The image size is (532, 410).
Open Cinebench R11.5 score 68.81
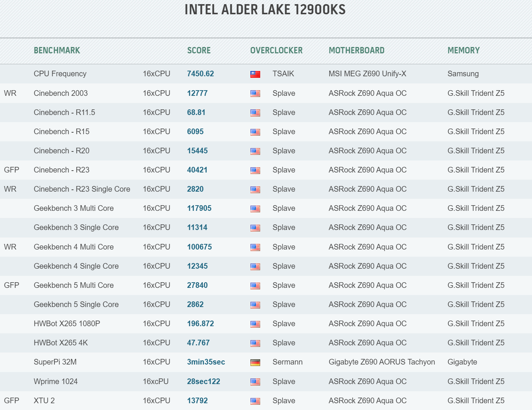(196, 112)
